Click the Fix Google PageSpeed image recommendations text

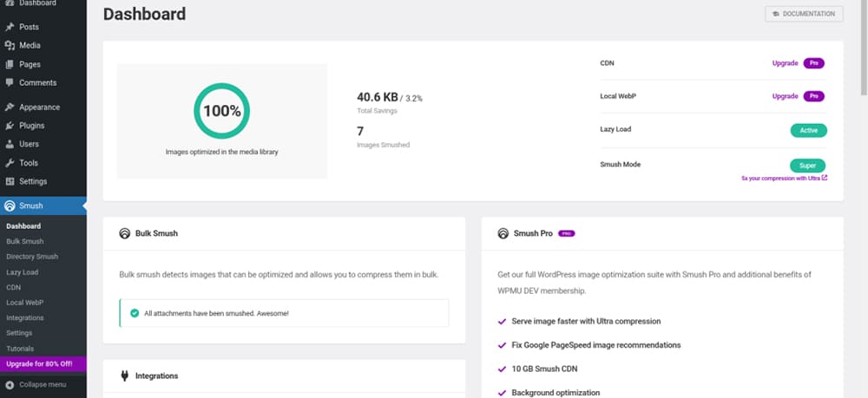click(x=596, y=345)
